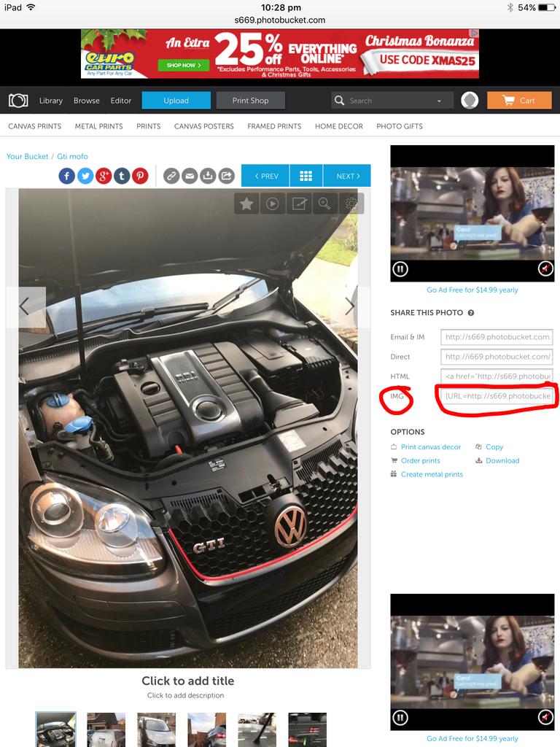
Task: Click the grey link share icon
Action: 171,177
